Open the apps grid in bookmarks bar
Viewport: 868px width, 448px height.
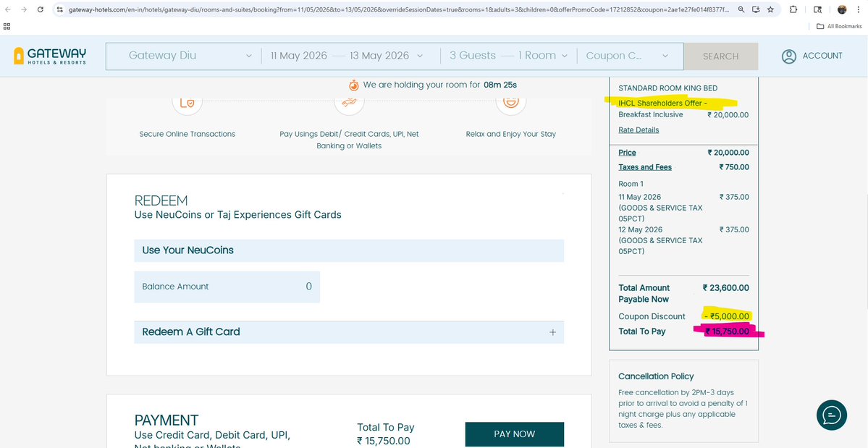[x=7, y=26]
